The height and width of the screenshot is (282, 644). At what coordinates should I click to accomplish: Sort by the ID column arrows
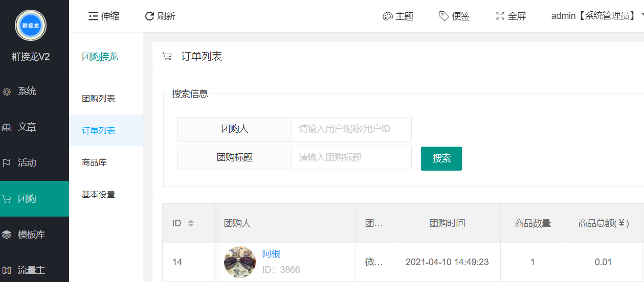191,223
